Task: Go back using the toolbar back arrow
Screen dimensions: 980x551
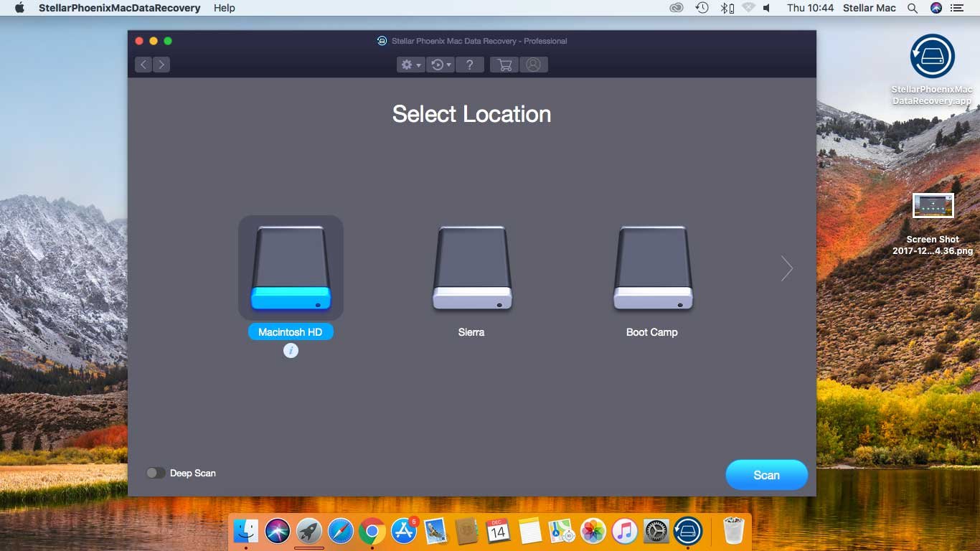Action: tap(143, 65)
